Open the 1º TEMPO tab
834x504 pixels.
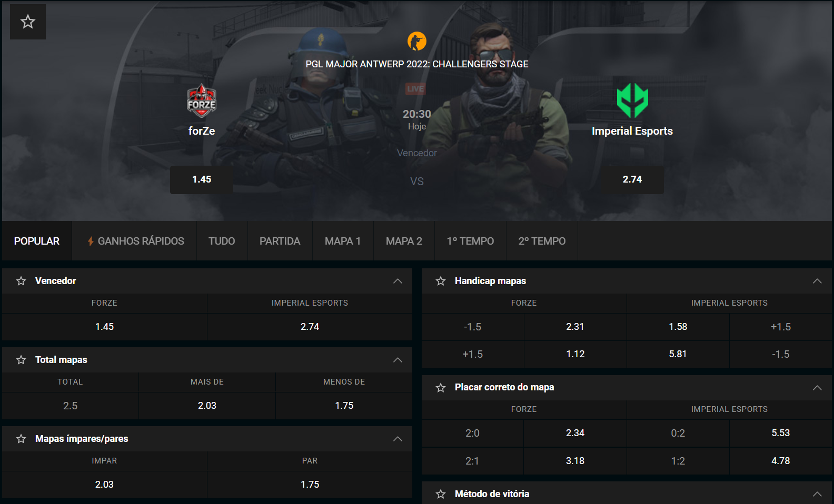pyautogui.click(x=470, y=241)
